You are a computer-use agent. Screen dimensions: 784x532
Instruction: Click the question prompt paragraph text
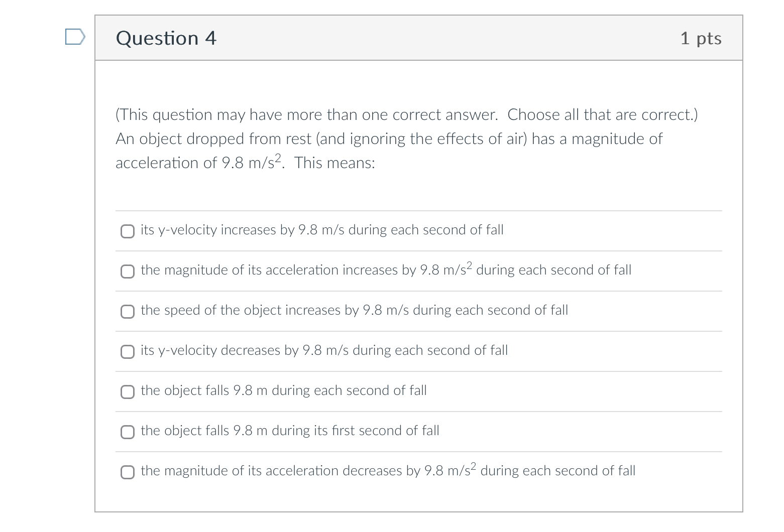[x=352, y=139]
